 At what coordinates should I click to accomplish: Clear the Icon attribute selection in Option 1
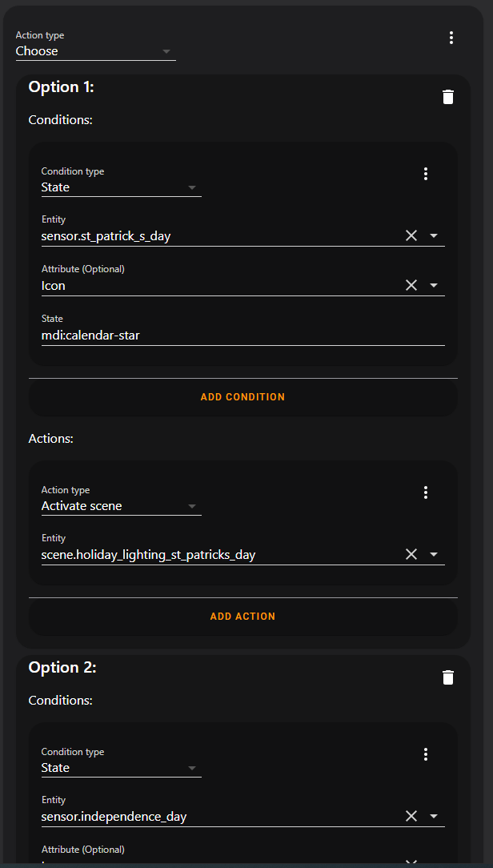point(411,285)
